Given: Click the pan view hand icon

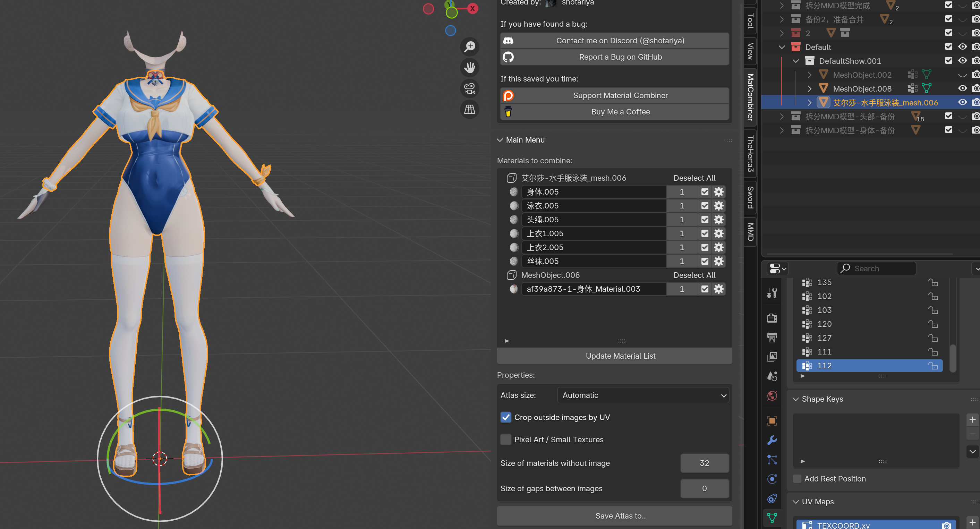Looking at the screenshot, I should point(470,68).
